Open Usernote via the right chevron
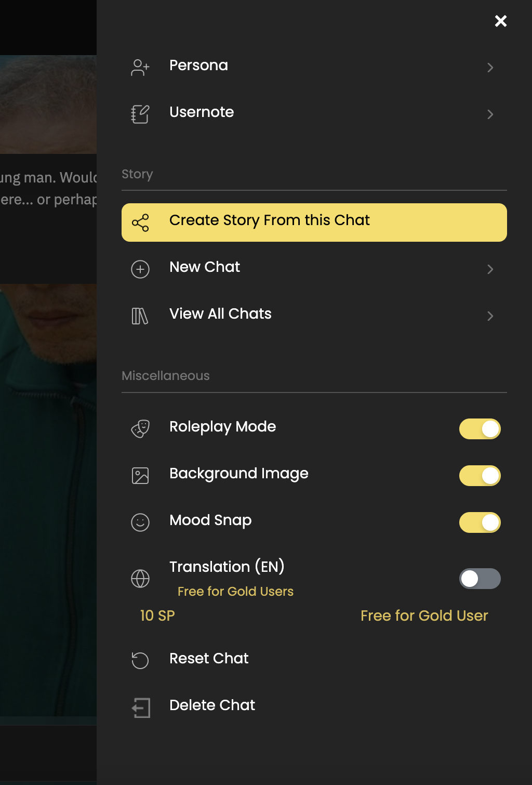The width and height of the screenshot is (532, 785). (490, 114)
